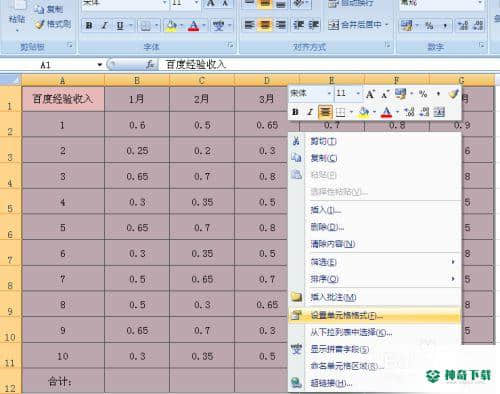The image size is (500, 394).
Task: Click the ribbon decrease indent icon
Action: tap(298, 25)
